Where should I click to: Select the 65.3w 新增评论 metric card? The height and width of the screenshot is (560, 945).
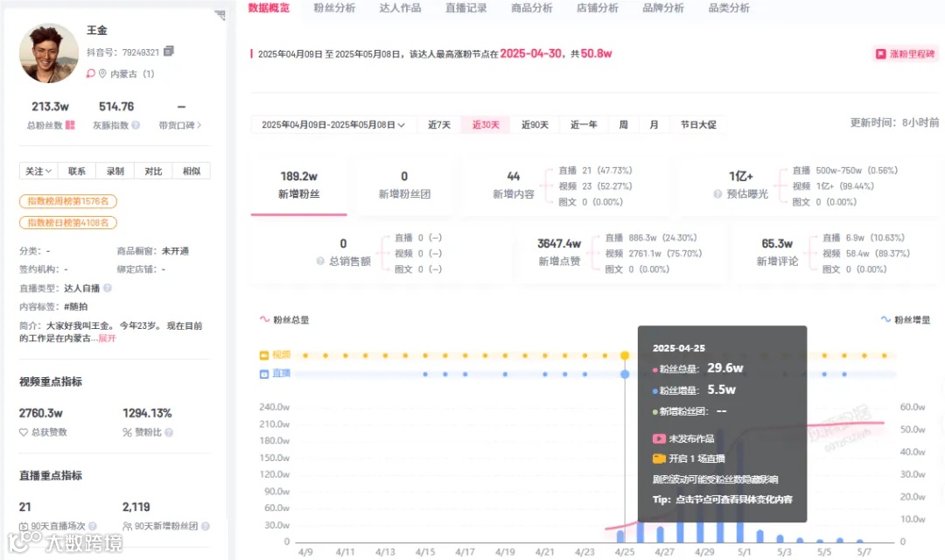836,253
